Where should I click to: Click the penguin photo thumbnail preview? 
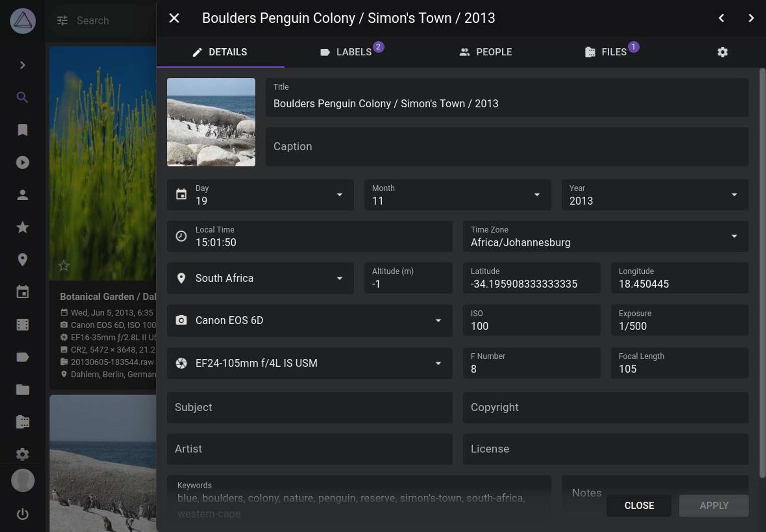pyautogui.click(x=211, y=122)
